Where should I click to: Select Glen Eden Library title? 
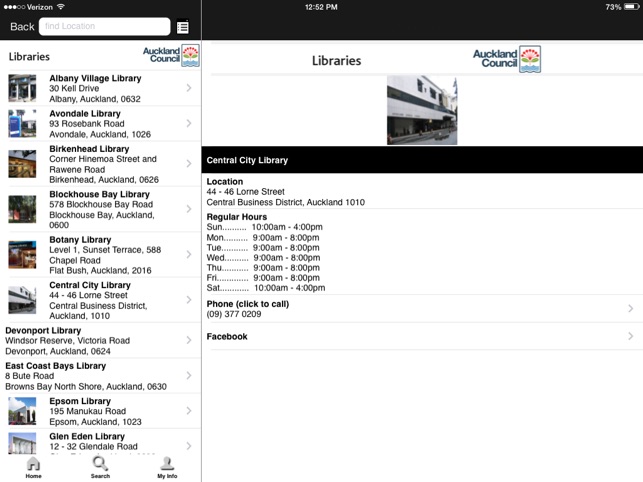point(87,436)
